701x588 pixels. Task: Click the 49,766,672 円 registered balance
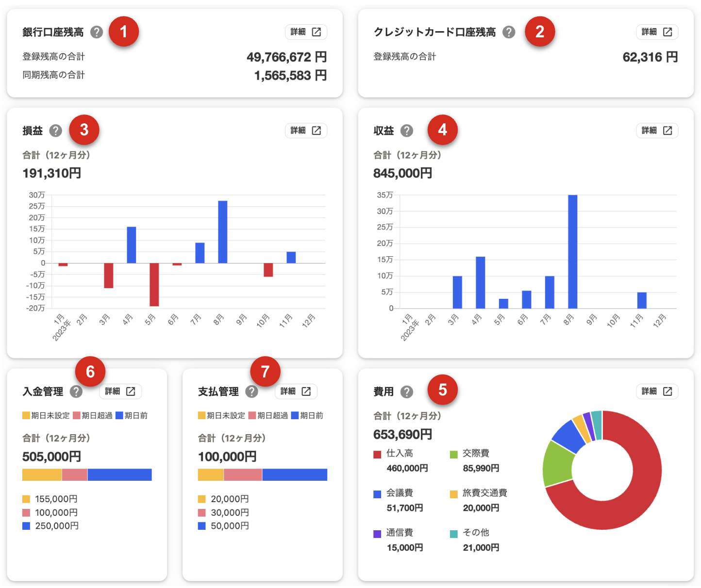pyautogui.click(x=286, y=57)
